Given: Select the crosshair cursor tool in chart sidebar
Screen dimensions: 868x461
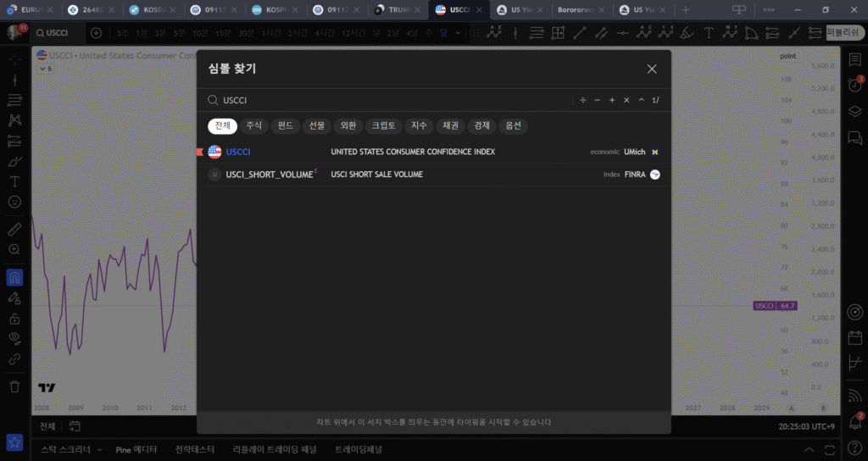Looking at the screenshot, I should pyautogui.click(x=15, y=59).
